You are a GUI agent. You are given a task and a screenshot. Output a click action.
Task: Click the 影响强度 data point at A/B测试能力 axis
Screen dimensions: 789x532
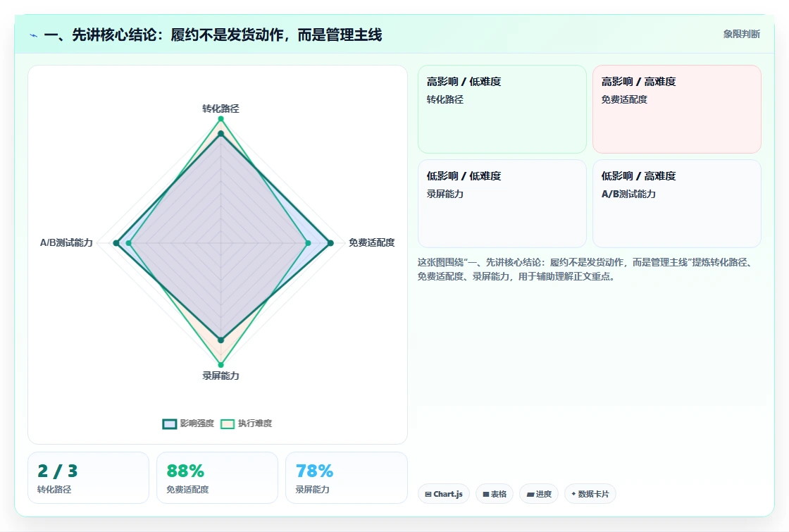116,243
